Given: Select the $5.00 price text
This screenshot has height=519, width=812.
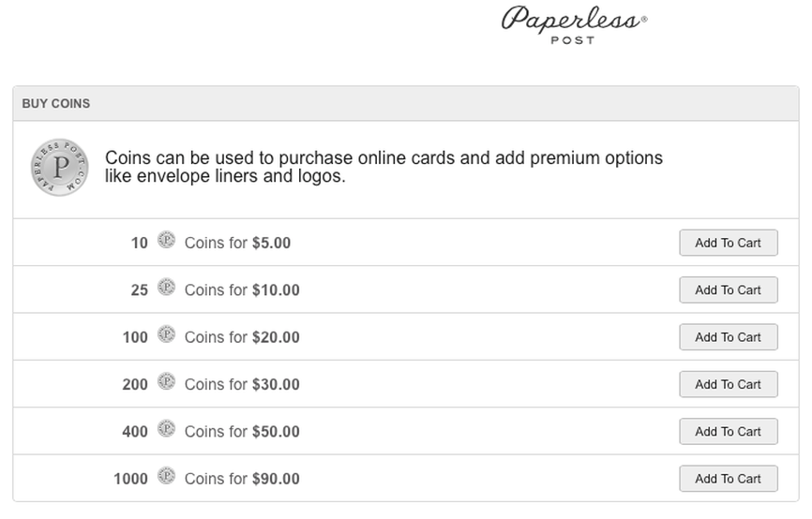Looking at the screenshot, I should (x=272, y=244).
